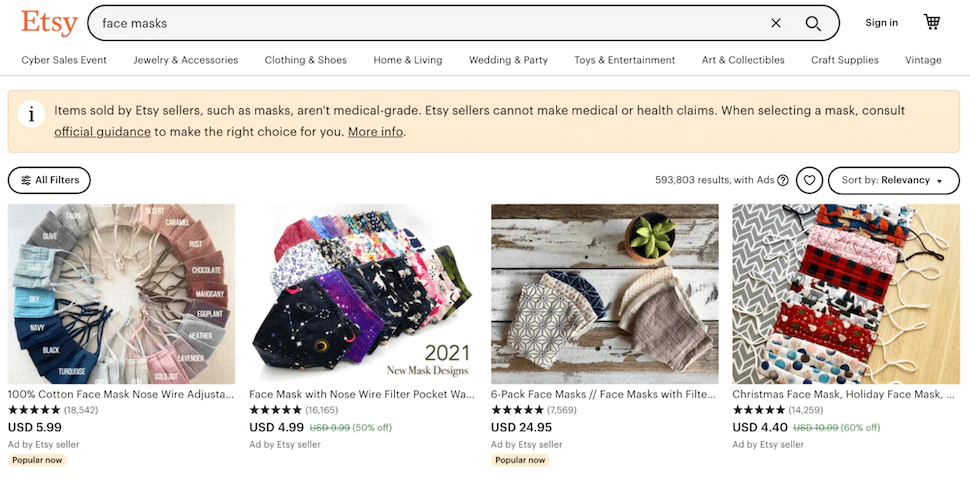Viewport: 970px width, 479px height.
Task: Select Clothing & Shoes category
Action: (x=306, y=60)
